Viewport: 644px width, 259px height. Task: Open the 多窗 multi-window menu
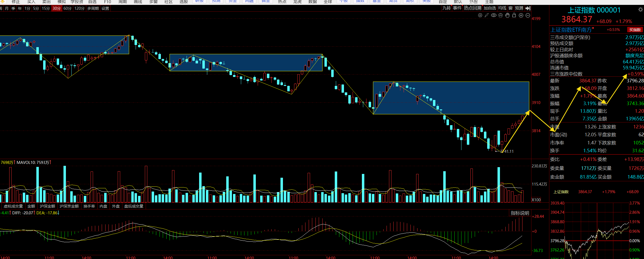153,2
